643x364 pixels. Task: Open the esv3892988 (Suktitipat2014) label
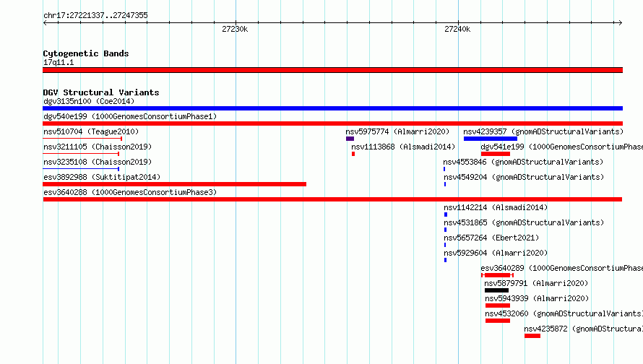(x=102, y=177)
